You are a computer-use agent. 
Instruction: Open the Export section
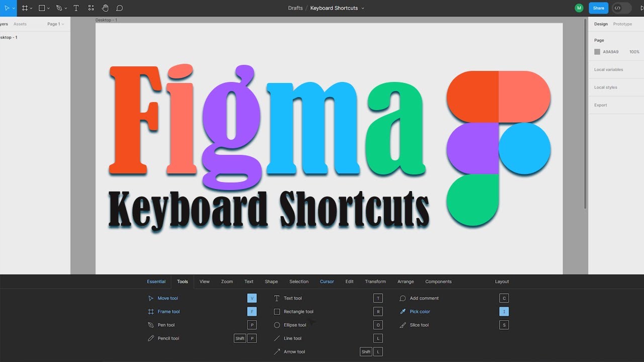point(600,105)
